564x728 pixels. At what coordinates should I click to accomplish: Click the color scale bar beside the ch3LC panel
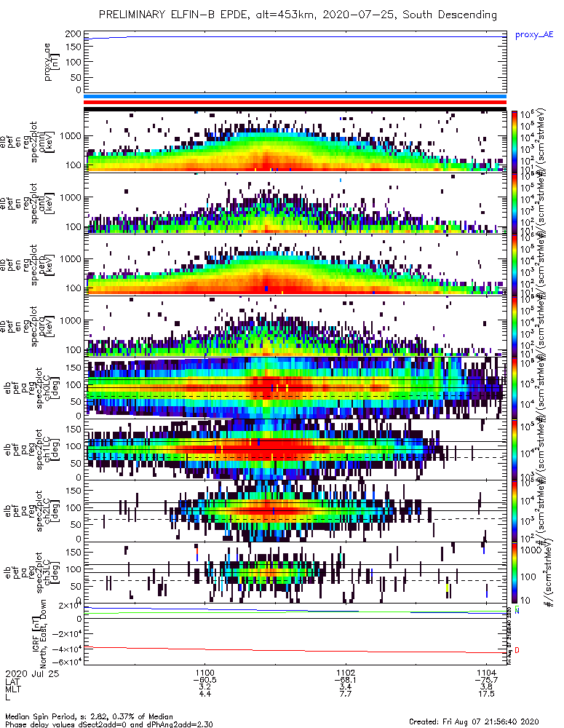pos(514,572)
